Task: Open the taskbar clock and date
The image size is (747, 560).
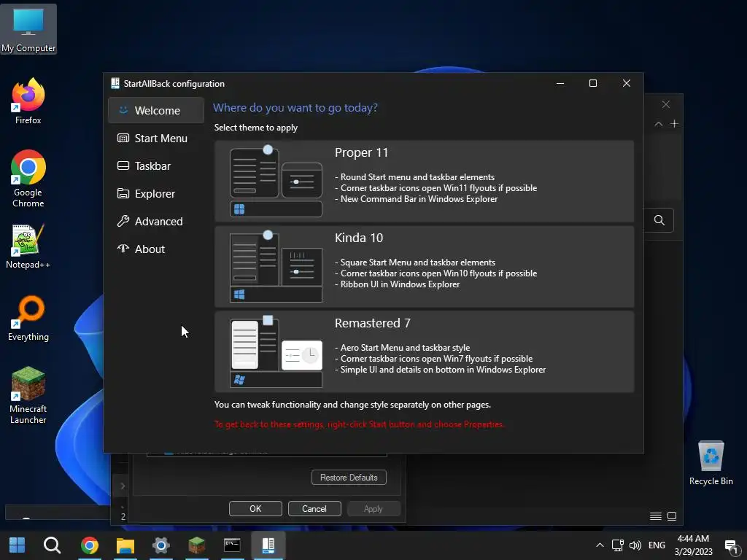Action: point(693,545)
